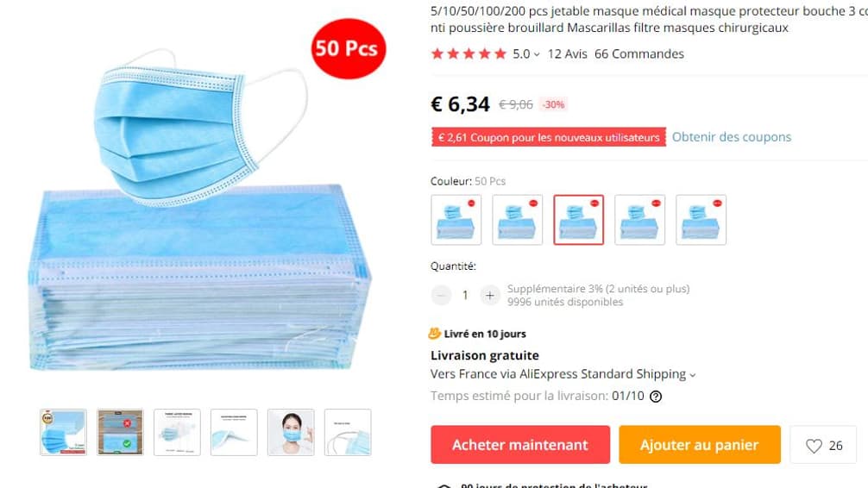This screenshot has height=488, width=868.
Task: Click Obtenir des coupons link
Action: point(732,137)
